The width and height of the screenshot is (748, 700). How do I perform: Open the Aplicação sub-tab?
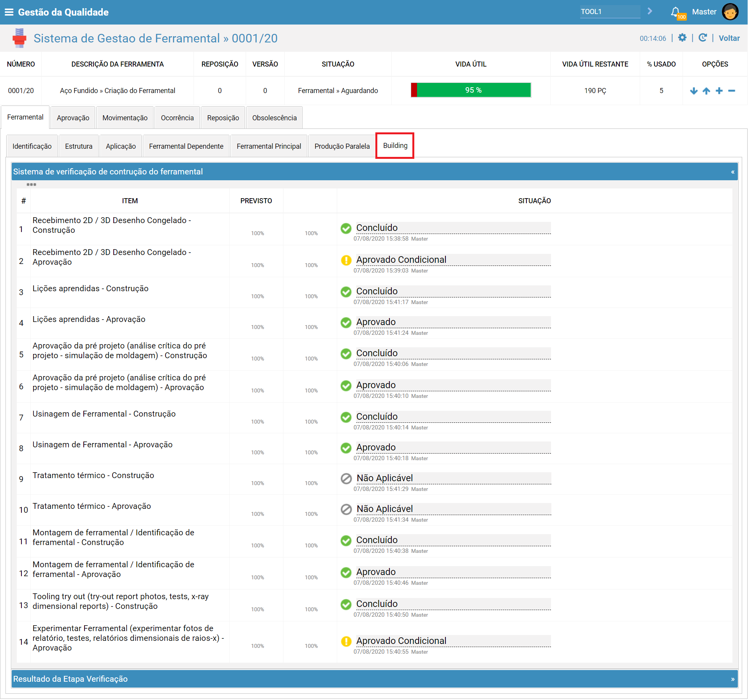tap(121, 146)
